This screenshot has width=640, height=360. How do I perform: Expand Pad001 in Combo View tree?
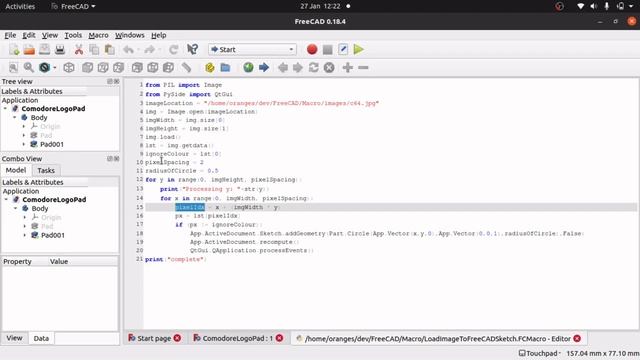24,236
